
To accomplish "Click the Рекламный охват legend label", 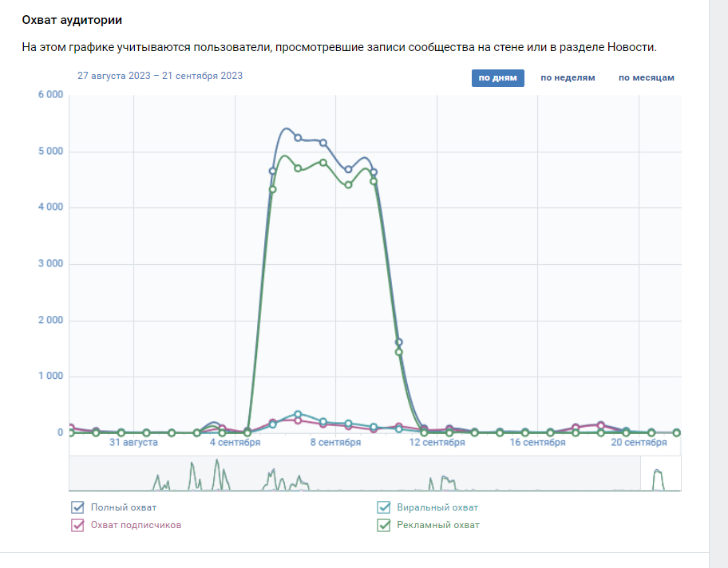I will click(x=438, y=525).
